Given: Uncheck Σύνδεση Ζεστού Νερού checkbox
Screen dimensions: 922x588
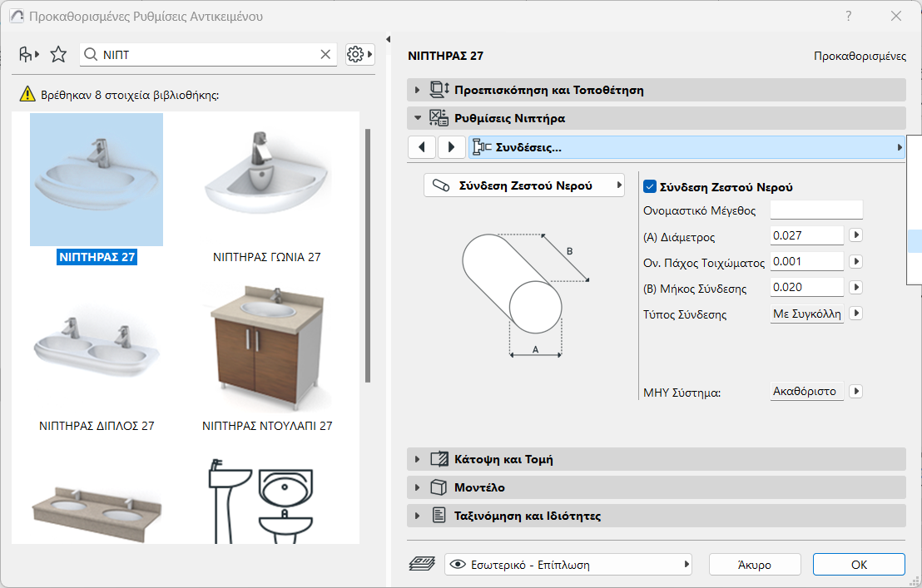Looking at the screenshot, I should click(650, 187).
